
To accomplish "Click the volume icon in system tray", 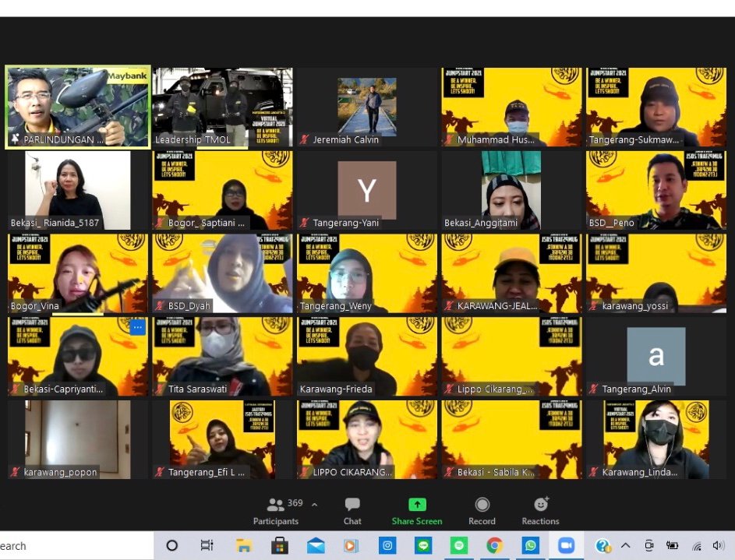I will pyautogui.click(x=718, y=545).
